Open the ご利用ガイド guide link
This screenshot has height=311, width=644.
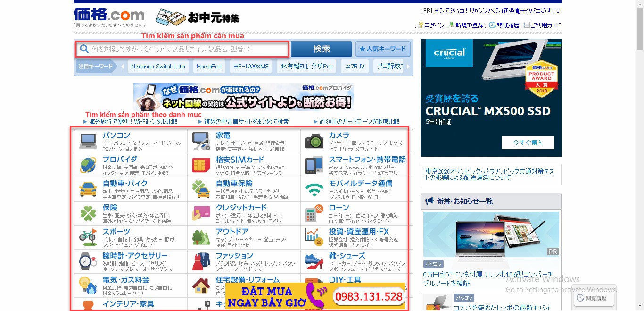[545, 25]
